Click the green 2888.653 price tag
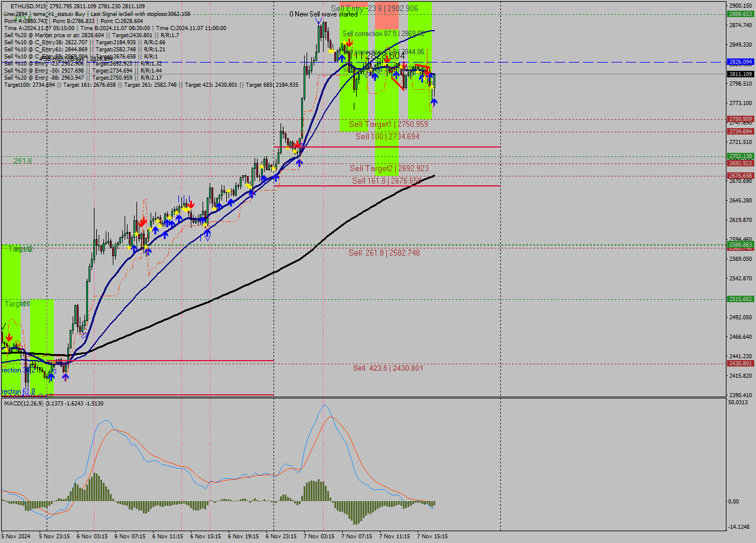Image resolution: width=756 pixels, height=543 pixels. [741, 14]
